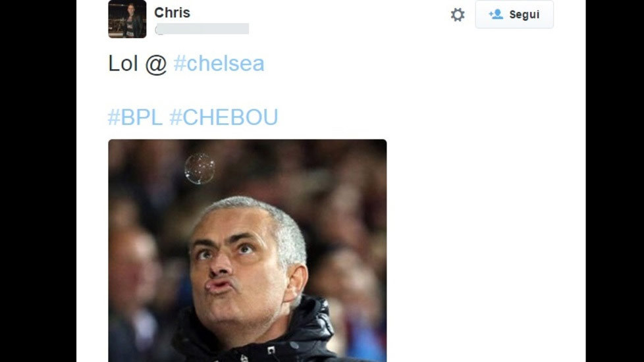
Task: Open Chris's profile avatar picture
Action: coord(127,19)
